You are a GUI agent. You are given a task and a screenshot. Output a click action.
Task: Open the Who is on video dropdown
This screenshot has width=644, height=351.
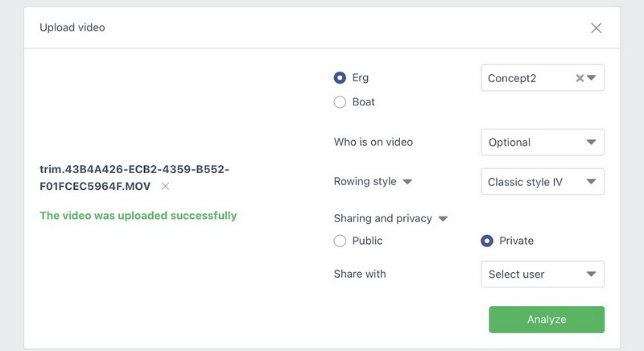(x=542, y=142)
